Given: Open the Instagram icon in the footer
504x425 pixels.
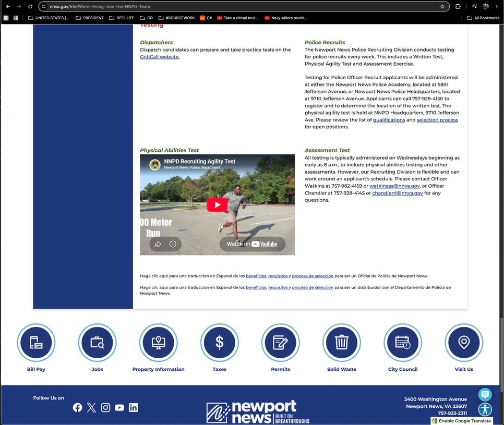Looking at the screenshot, I should (x=105, y=408).
